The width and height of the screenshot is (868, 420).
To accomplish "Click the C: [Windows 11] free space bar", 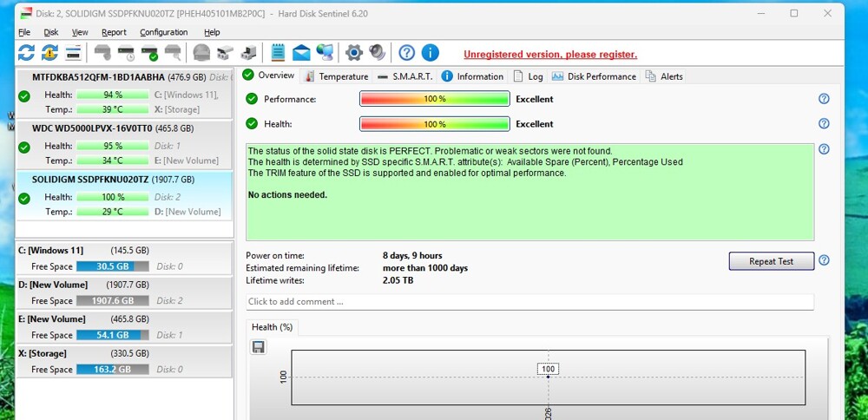I will coord(112,266).
